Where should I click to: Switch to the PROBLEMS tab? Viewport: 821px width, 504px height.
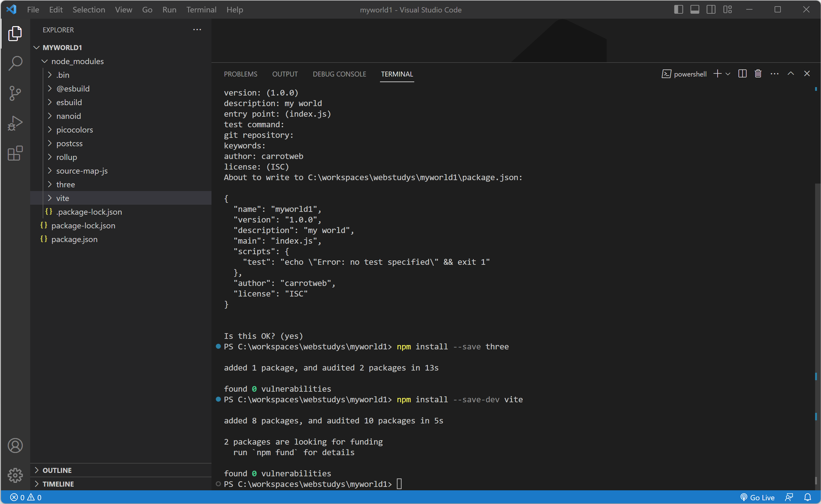(x=240, y=74)
